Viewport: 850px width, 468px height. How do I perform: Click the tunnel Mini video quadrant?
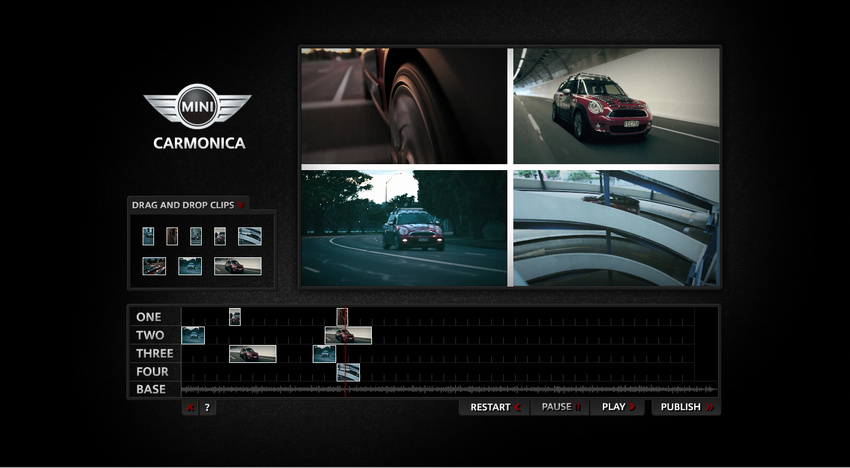(x=616, y=106)
